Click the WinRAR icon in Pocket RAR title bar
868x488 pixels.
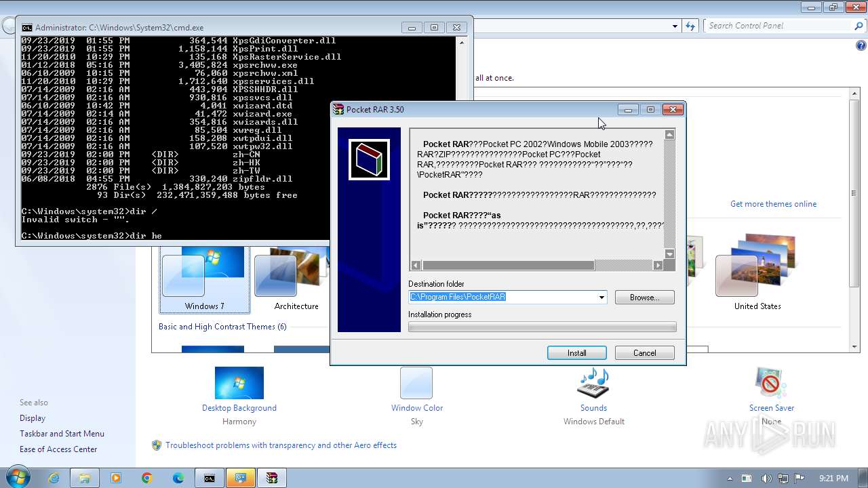[339, 109]
